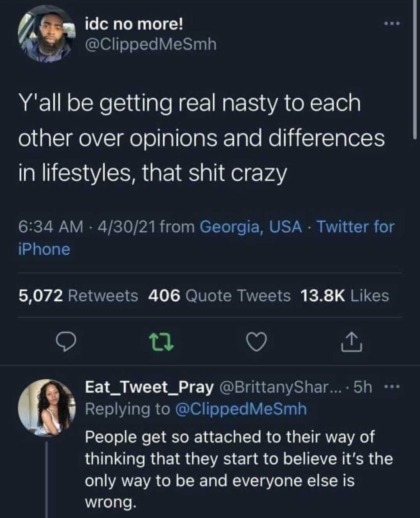420x518 pixels.
Task: Open main tweet's three-dot menu
Action: pyautogui.click(x=392, y=24)
